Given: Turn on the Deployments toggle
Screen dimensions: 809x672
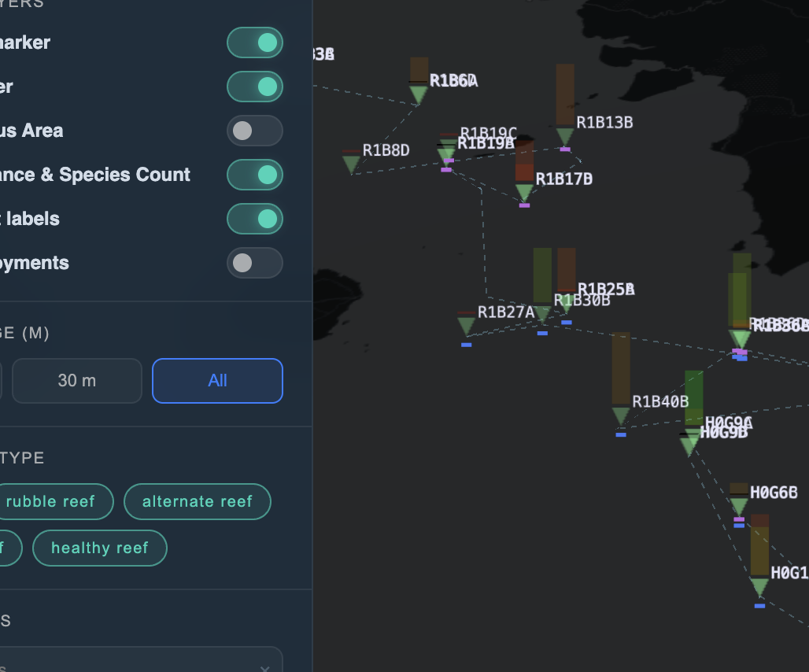Looking at the screenshot, I should 255,263.
